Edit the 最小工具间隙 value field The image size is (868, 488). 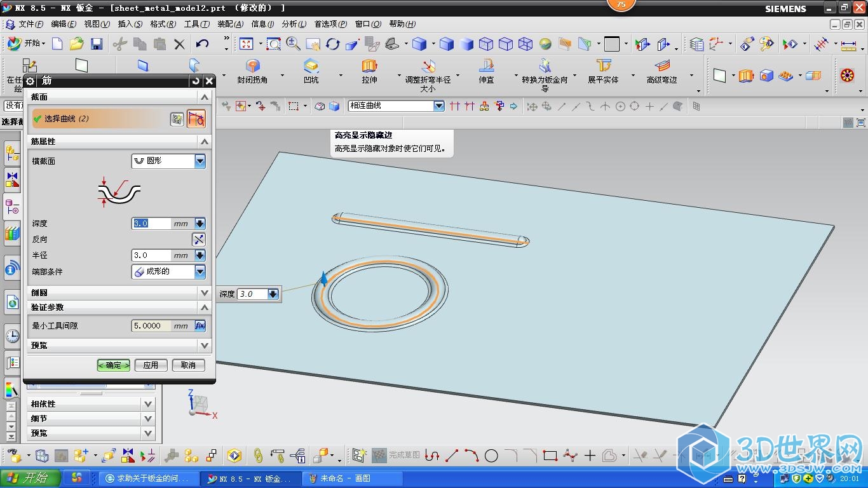pyautogui.click(x=151, y=325)
